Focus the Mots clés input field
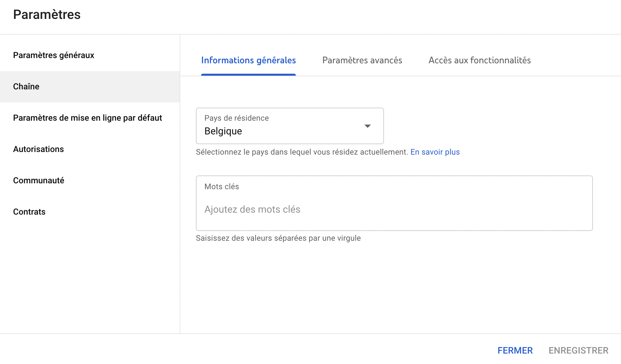 tap(394, 203)
